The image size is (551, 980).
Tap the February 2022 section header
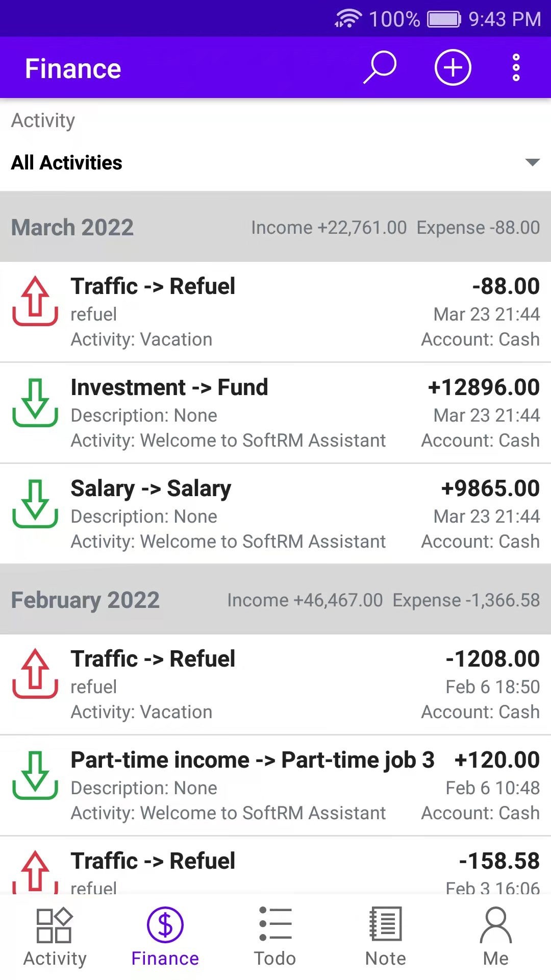click(275, 600)
